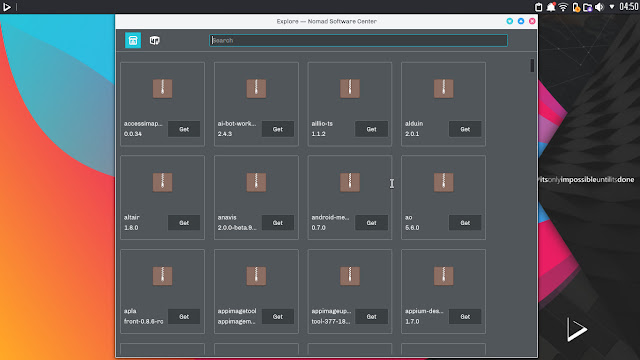Get the android-me 0.7.0 package
This screenshot has width=640, height=360.
coord(371,223)
